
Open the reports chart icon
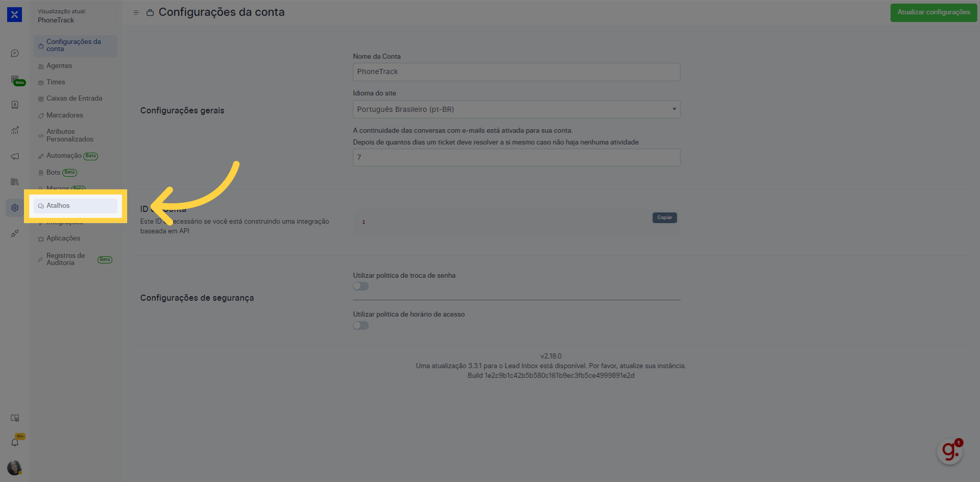point(15,130)
